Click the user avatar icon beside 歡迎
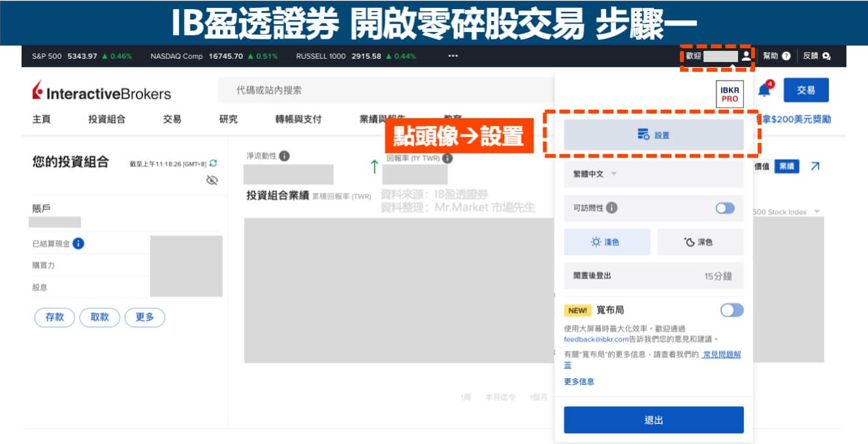868x444 pixels. (746, 56)
